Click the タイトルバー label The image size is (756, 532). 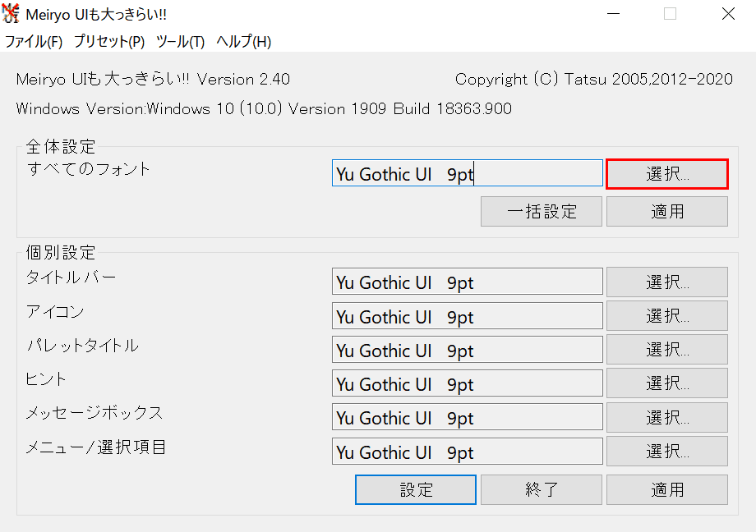tap(71, 277)
